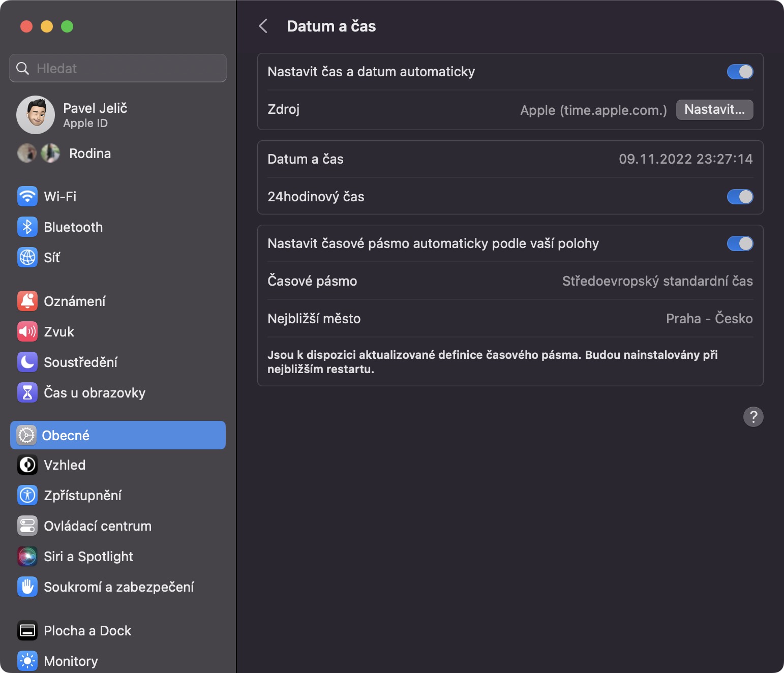784x673 pixels.
Task: Click the Wi-Fi icon in sidebar
Action: tap(27, 197)
